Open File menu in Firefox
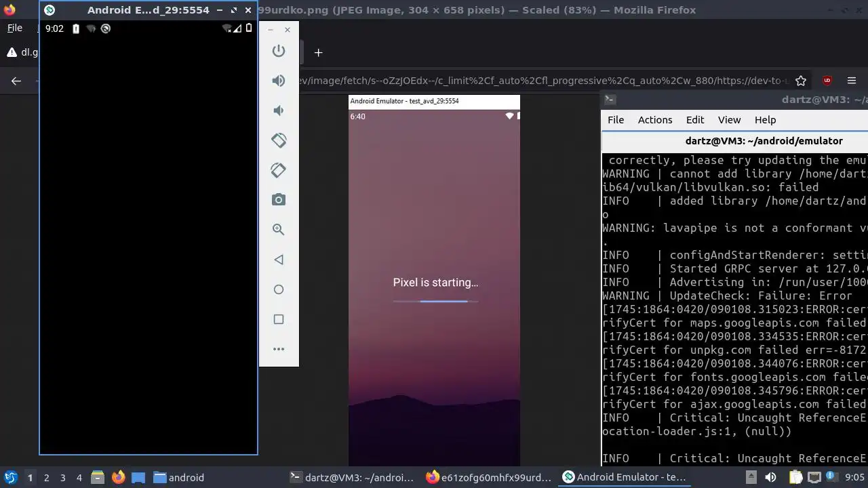 14,28
